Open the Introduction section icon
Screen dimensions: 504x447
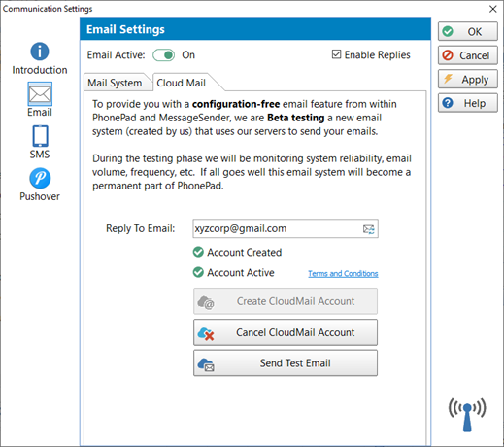(x=40, y=52)
